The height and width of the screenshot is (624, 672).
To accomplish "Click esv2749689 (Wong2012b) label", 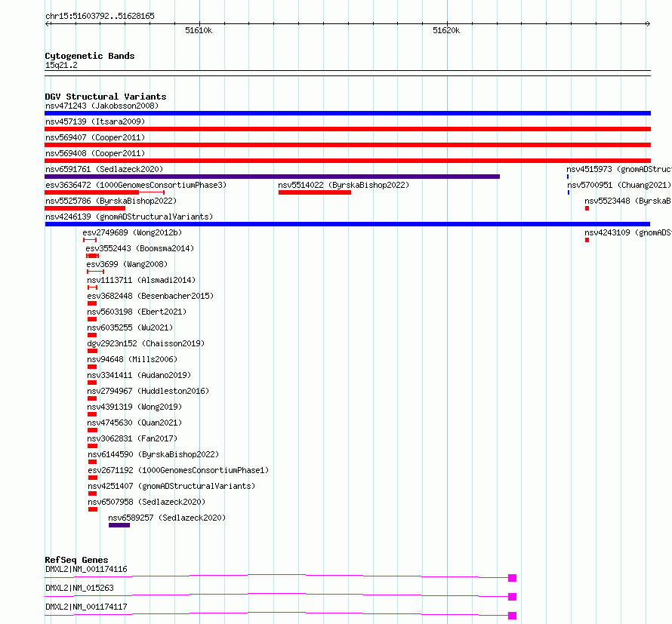I will (132, 232).
